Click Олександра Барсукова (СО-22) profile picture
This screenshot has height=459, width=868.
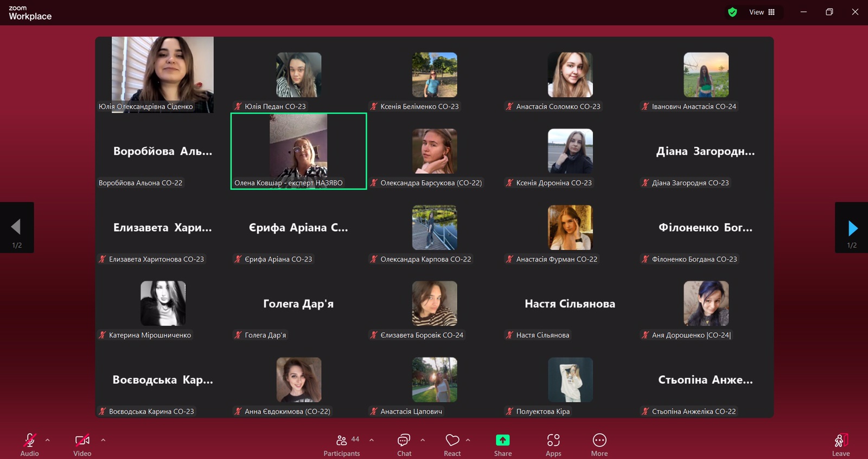[x=435, y=151]
